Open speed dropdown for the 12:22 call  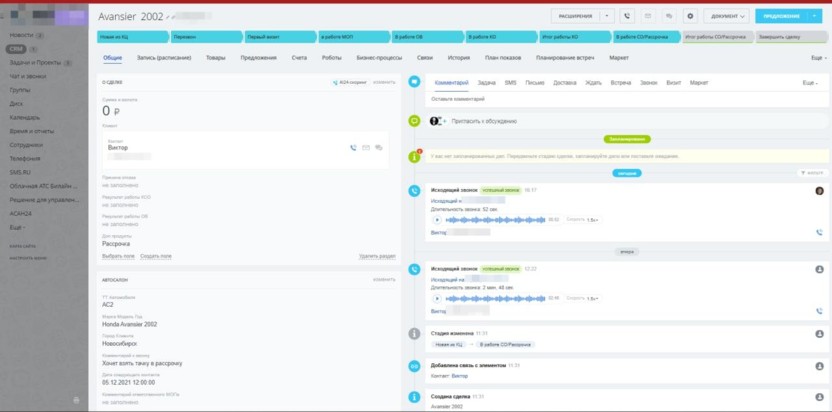click(x=592, y=298)
